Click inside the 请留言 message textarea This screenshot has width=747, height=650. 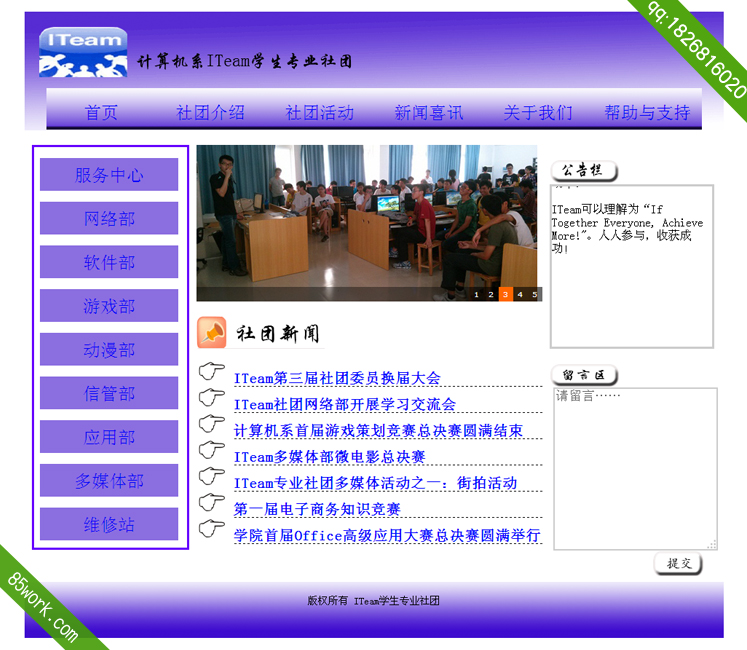point(634,468)
